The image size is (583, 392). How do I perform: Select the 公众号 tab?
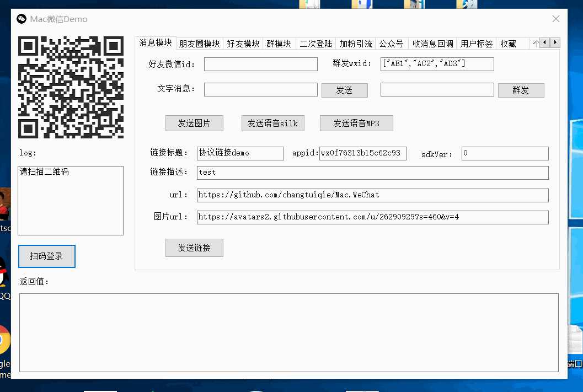pyautogui.click(x=392, y=44)
